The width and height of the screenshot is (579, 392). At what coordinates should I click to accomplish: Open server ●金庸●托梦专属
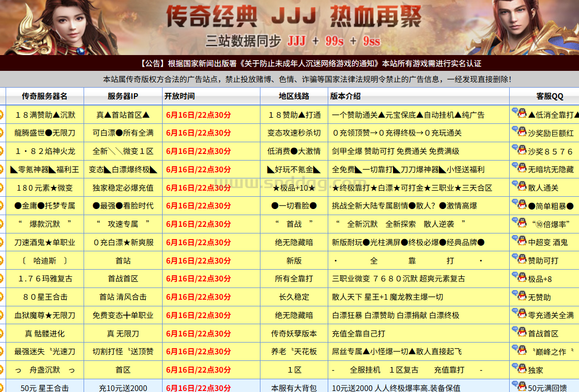point(45,206)
